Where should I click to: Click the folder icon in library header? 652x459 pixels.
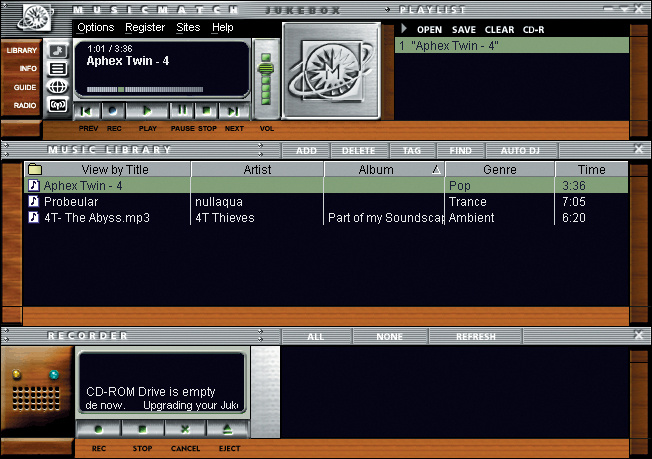[x=35, y=169]
